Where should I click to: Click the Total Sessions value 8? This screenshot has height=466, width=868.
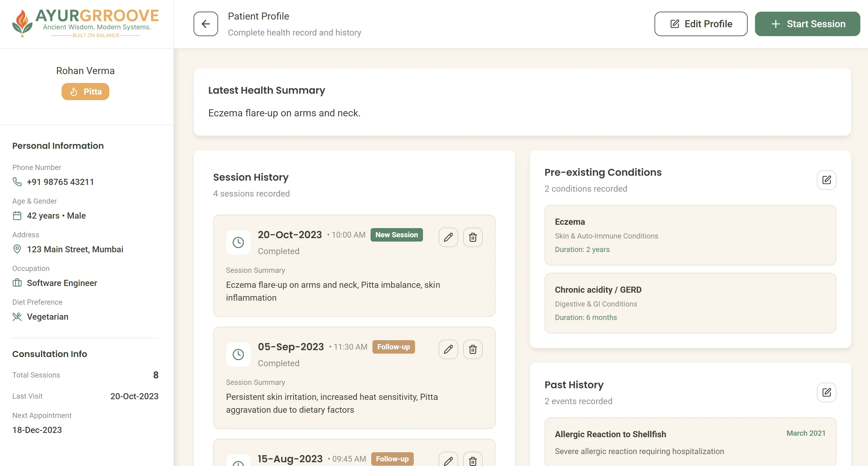coord(156,375)
